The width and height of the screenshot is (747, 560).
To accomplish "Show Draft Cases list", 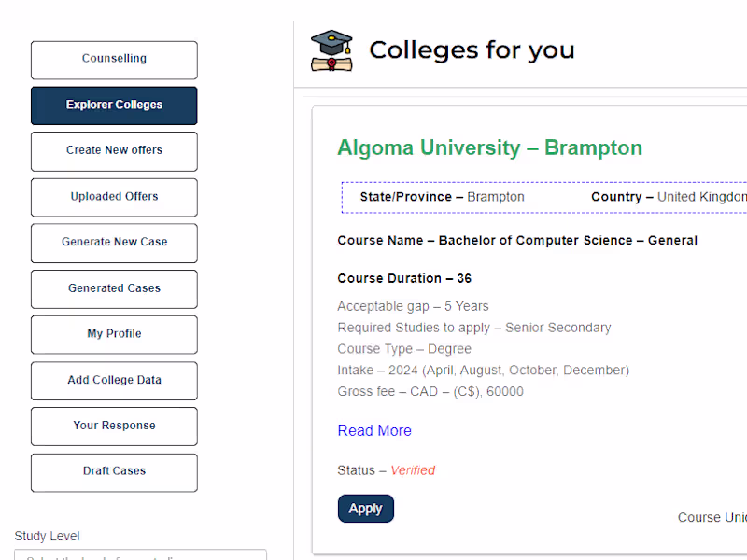I will pyautogui.click(x=114, y=471).
